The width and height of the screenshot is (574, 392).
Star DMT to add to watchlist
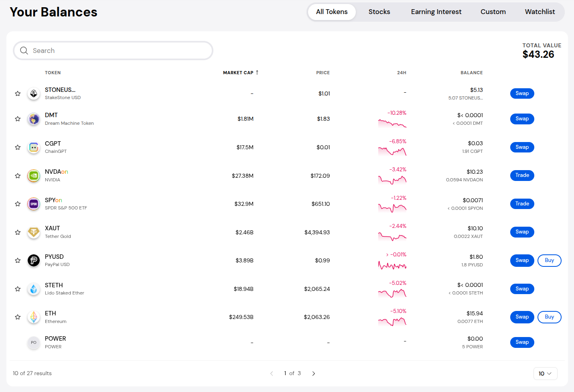click(18, 119)
